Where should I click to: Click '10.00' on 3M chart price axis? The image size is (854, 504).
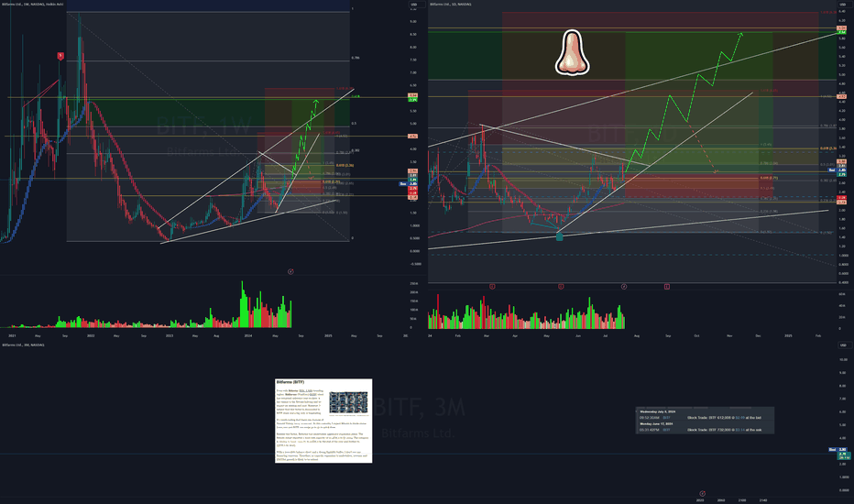843,359
